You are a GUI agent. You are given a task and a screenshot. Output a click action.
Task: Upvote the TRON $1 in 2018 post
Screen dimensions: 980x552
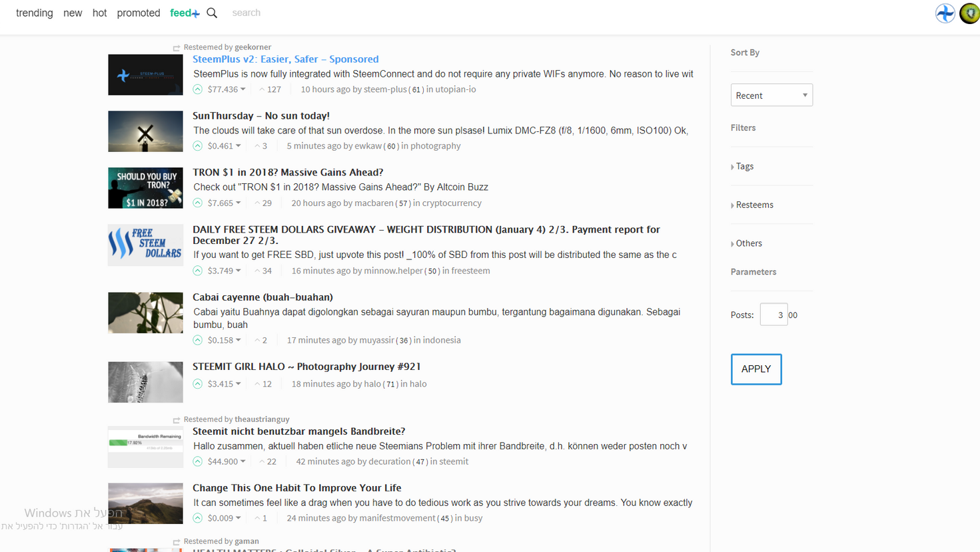pyautogui.click(x=198, y=203)
